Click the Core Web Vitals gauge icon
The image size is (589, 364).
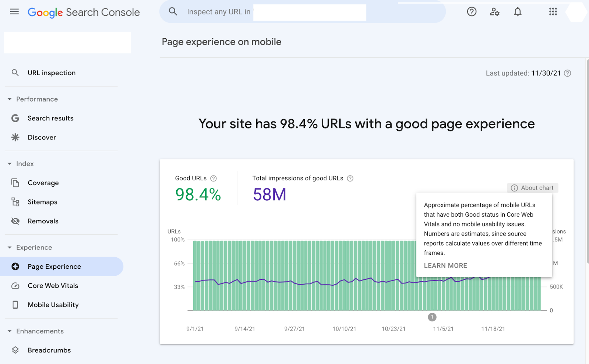click(15, 286)
